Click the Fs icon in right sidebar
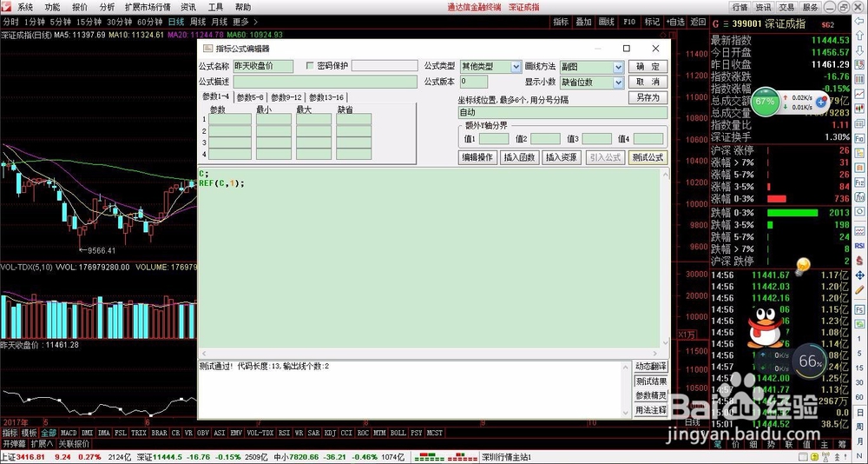 point(859,309)
